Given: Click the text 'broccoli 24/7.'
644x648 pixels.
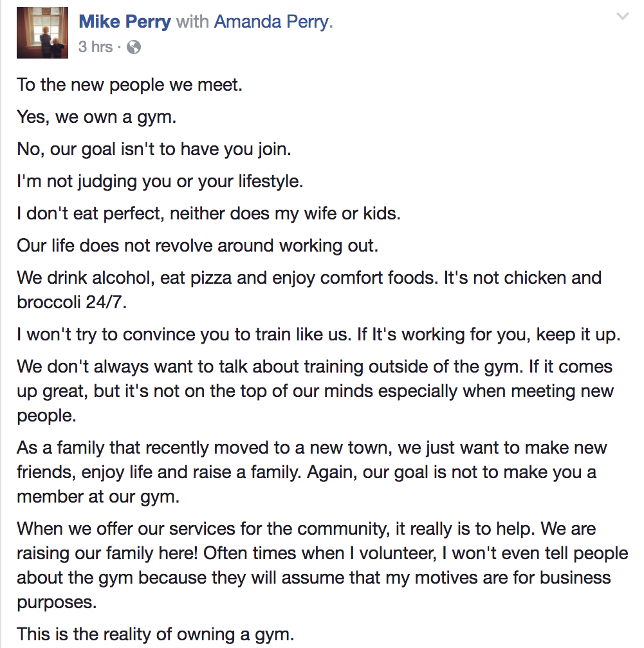Looking at the screenshot, I should [71, 302].
